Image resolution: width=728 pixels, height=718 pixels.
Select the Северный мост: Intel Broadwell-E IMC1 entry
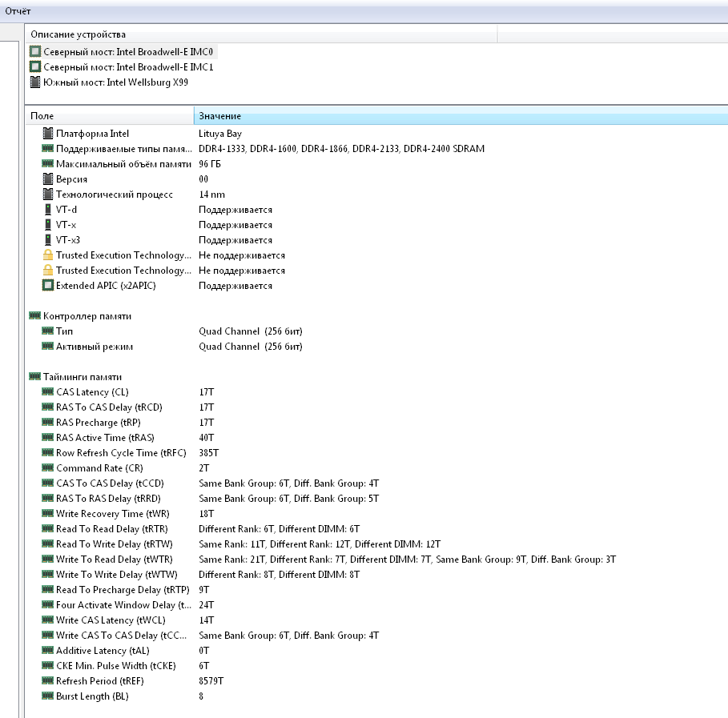[122, 66]
